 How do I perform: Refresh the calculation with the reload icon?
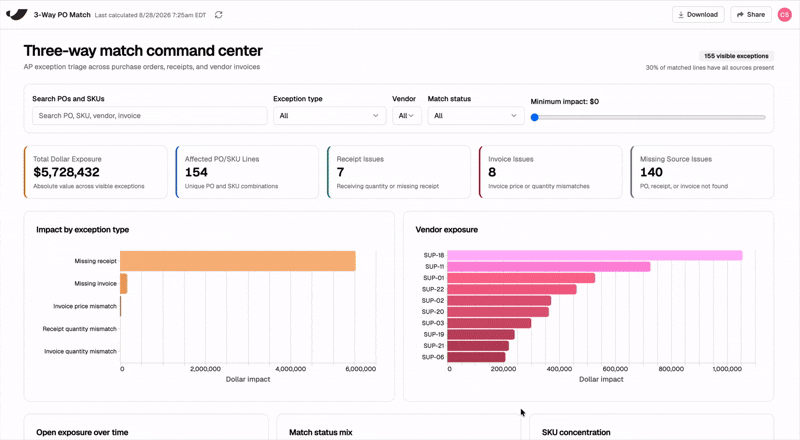tap(218, 15)
